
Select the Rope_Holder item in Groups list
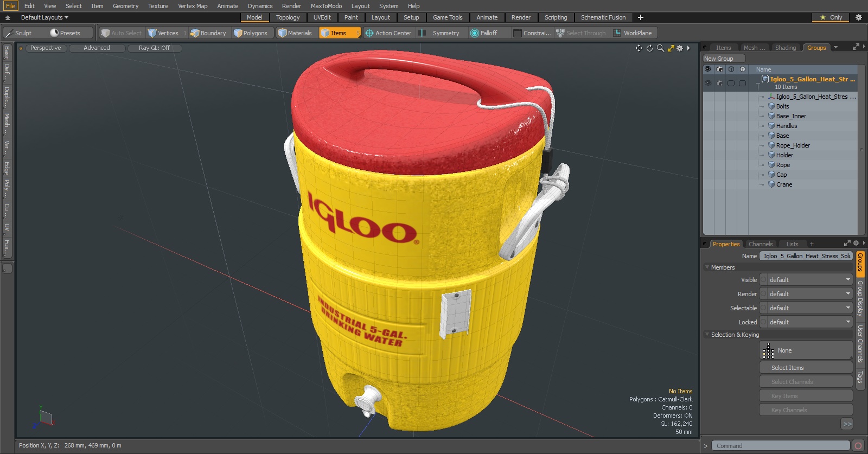(793, 145)
